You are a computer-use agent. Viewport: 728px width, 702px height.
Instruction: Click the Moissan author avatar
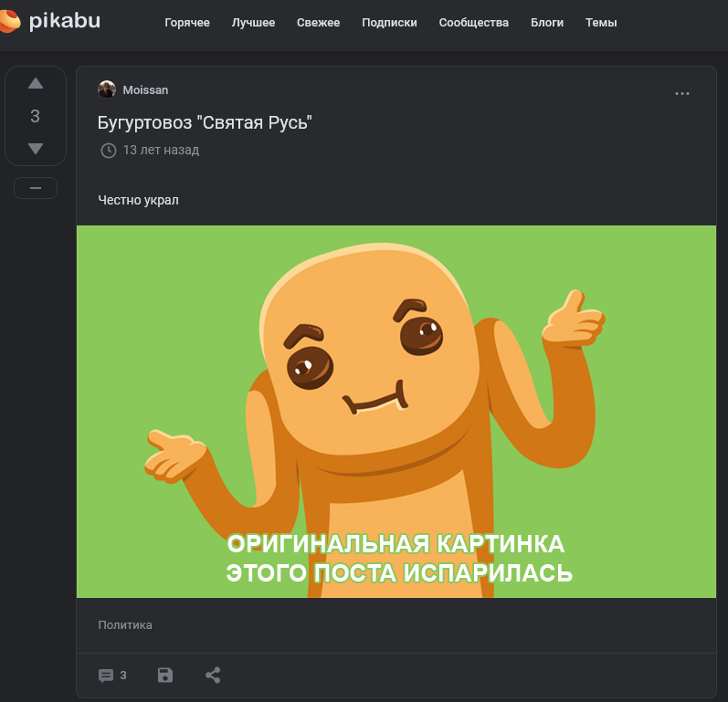[107, 89]
